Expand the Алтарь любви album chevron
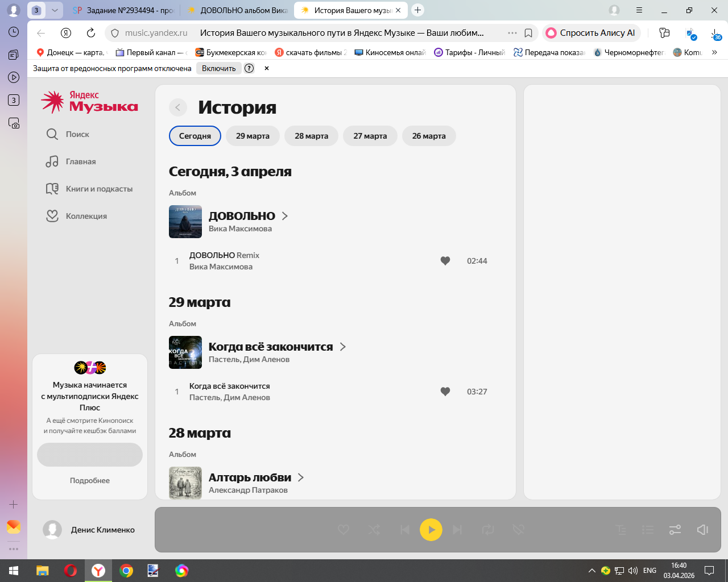This screenshot has width=728, height=582. (x=301, y=477)
